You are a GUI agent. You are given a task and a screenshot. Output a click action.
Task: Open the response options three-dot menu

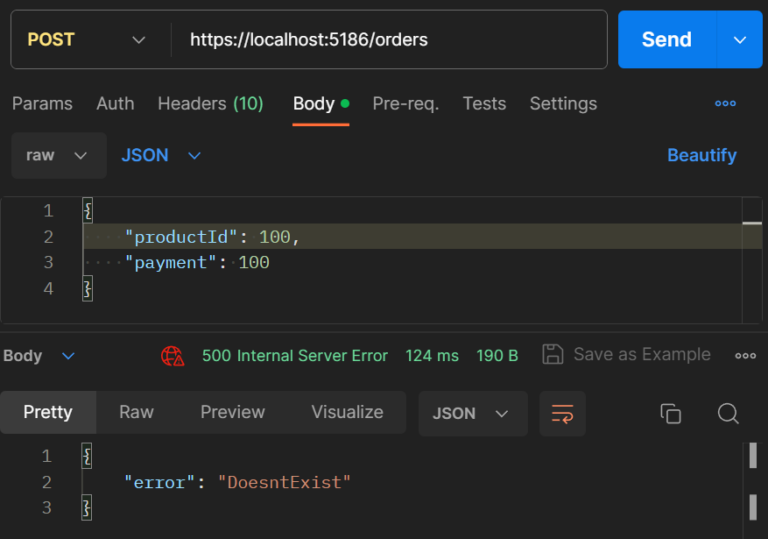coord(745,355)
